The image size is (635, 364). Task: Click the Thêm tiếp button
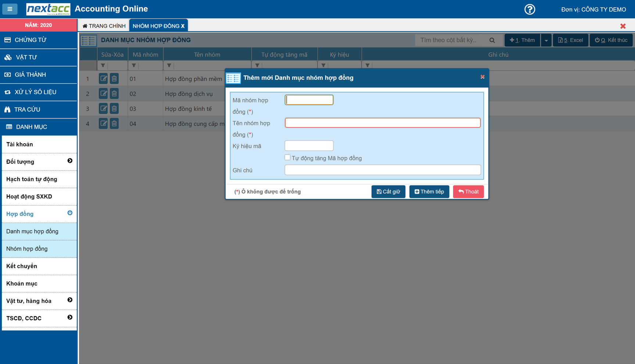(429, 192)
